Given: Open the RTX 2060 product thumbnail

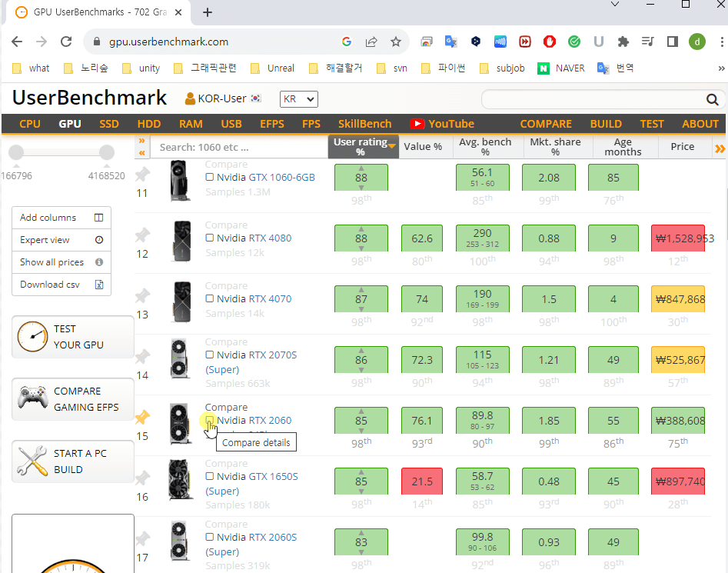Looking at the screenshot, I should (x=180, y=424).
